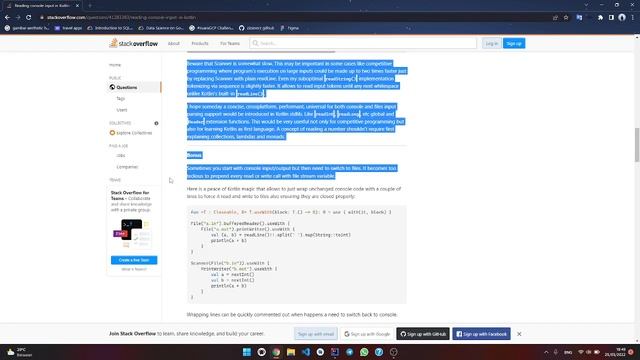Viewport: 640px width, 360px height.
Task: Open File Explorer from the taskbar
Action: pos(291,352)
